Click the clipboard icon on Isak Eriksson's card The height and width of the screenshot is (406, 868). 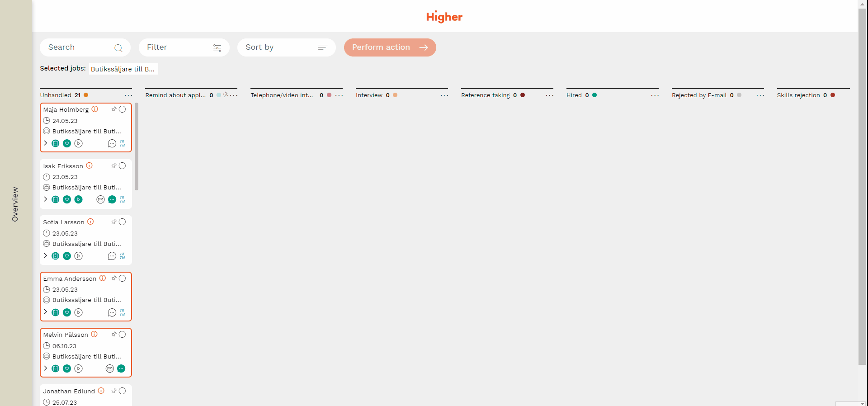pos(55,199)
